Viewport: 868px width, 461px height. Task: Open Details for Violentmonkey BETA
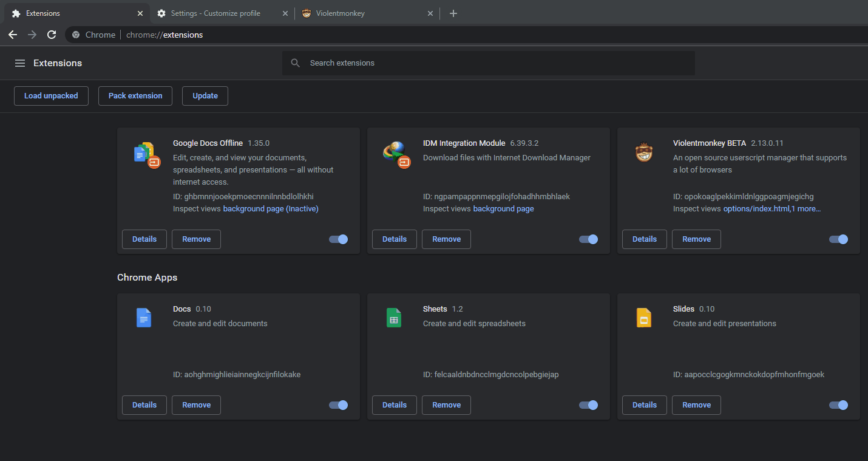click(x=645, y=239)
